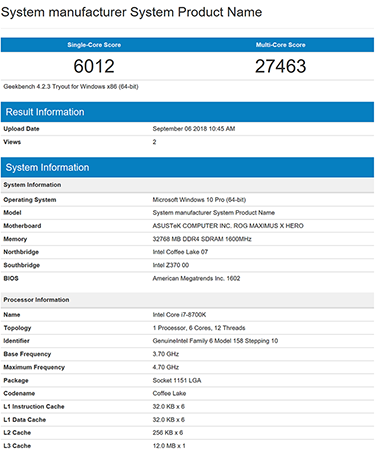Click the Result Information section header
This screenshot has width=375, height=457.
[187, 112]
